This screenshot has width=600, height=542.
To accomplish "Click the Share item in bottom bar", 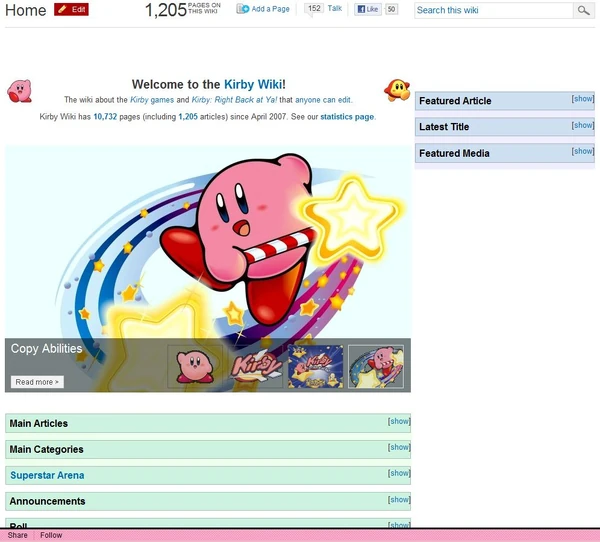I will click(x=18, y=535).
